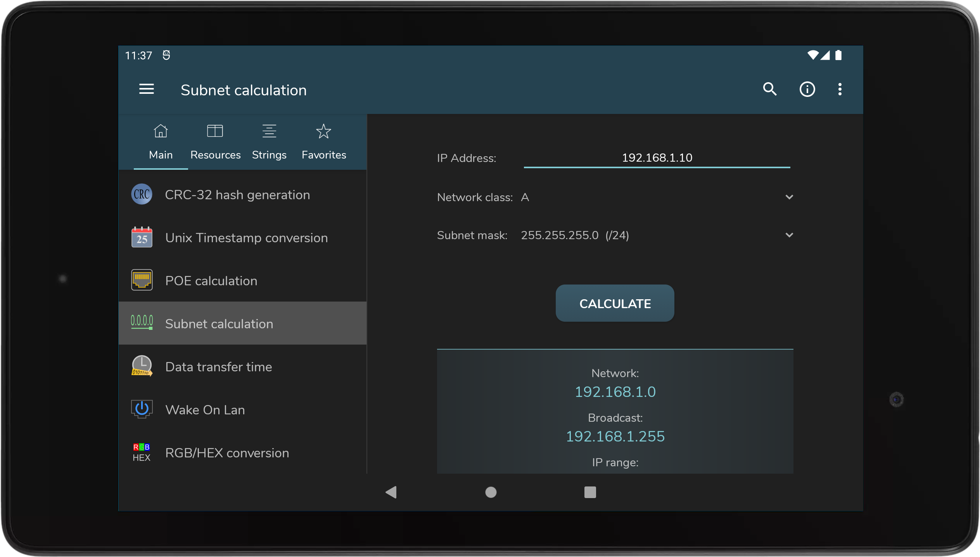Expand the Subnet mask dropdown arrow
The height and width of the screenshot is (557, 980).
(789, 235)
